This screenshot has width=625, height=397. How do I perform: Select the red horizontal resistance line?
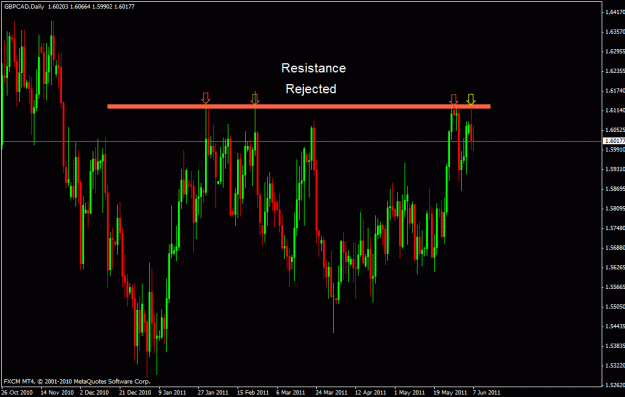pos(299,106)
